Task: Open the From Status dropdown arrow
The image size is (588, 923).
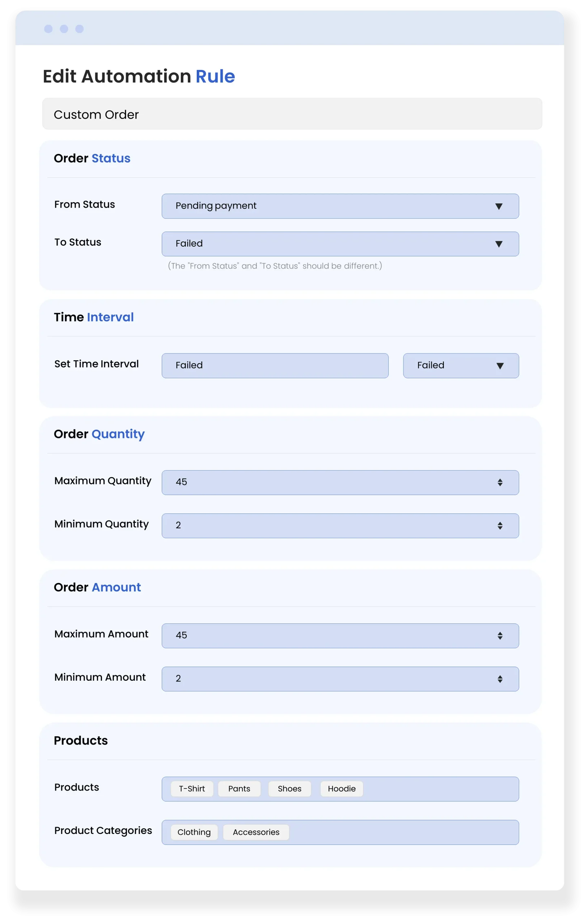Action: pos(498,206)
